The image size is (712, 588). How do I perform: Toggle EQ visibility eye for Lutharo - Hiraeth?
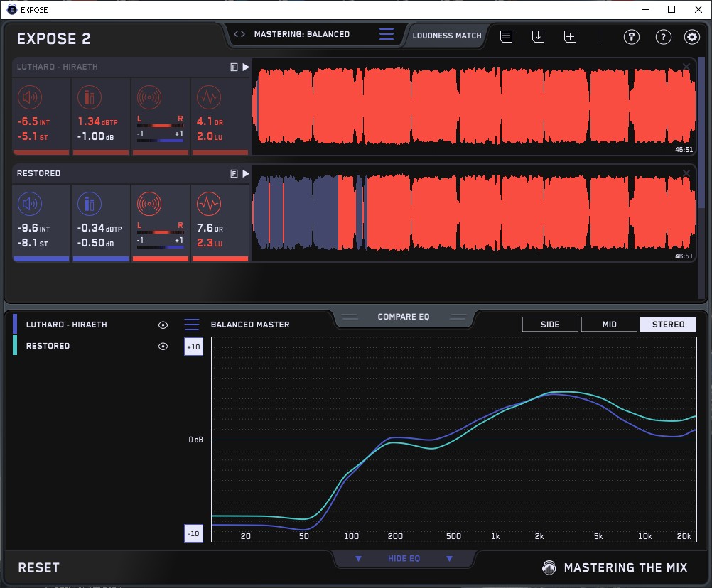163,325
